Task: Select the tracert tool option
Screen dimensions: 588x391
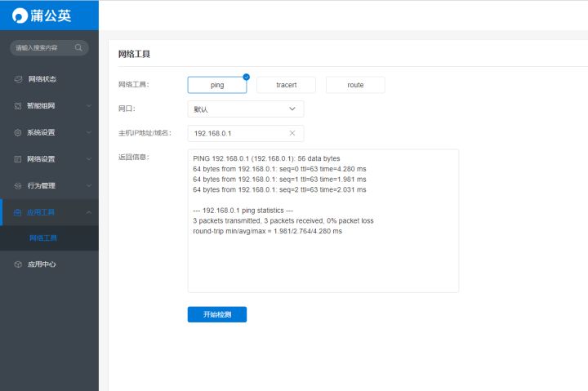Action: click(286, 85)
